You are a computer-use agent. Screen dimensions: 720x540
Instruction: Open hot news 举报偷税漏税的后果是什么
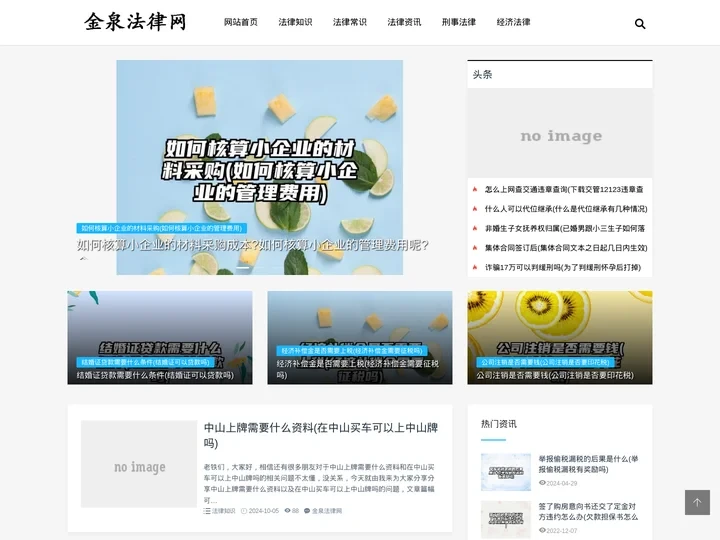pyautogui.click(x=588, y=464)
